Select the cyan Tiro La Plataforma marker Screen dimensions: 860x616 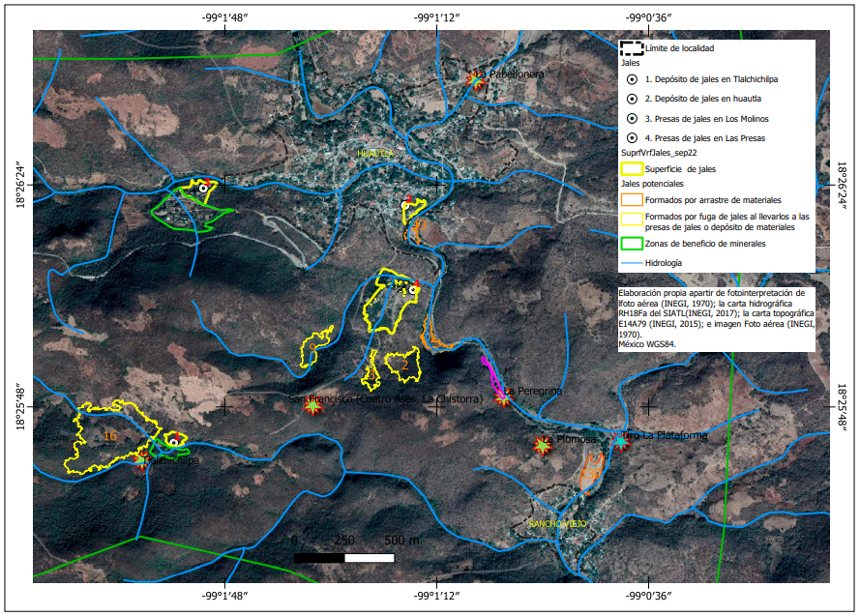[620, 441]
